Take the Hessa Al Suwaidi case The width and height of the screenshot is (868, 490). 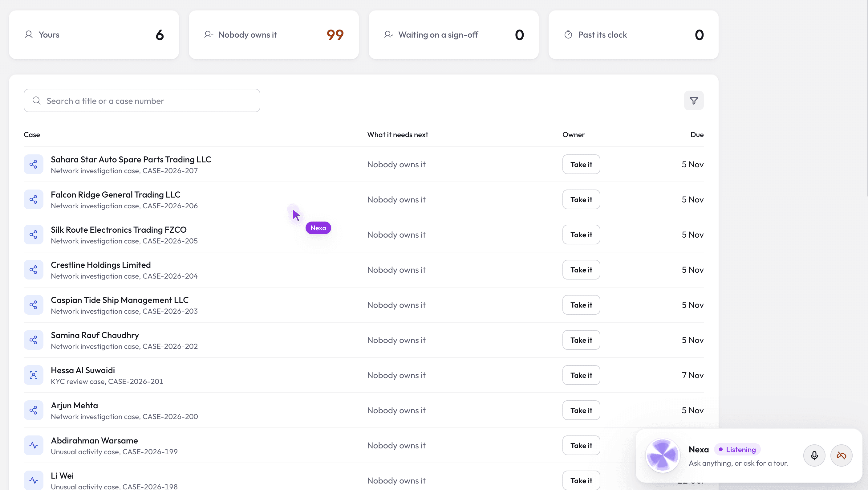point(581,375)
